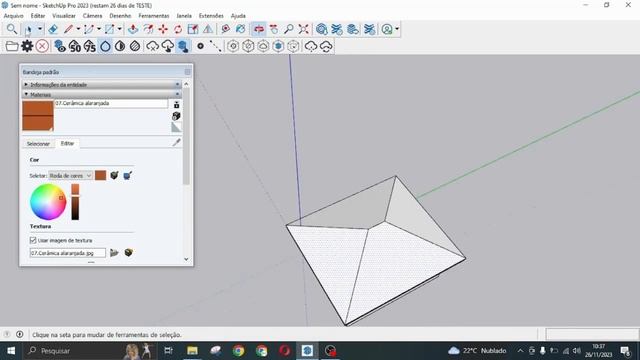Click the brightness value slider bar
The height and width of the screenshot is (360, 640).
point(75,202)
